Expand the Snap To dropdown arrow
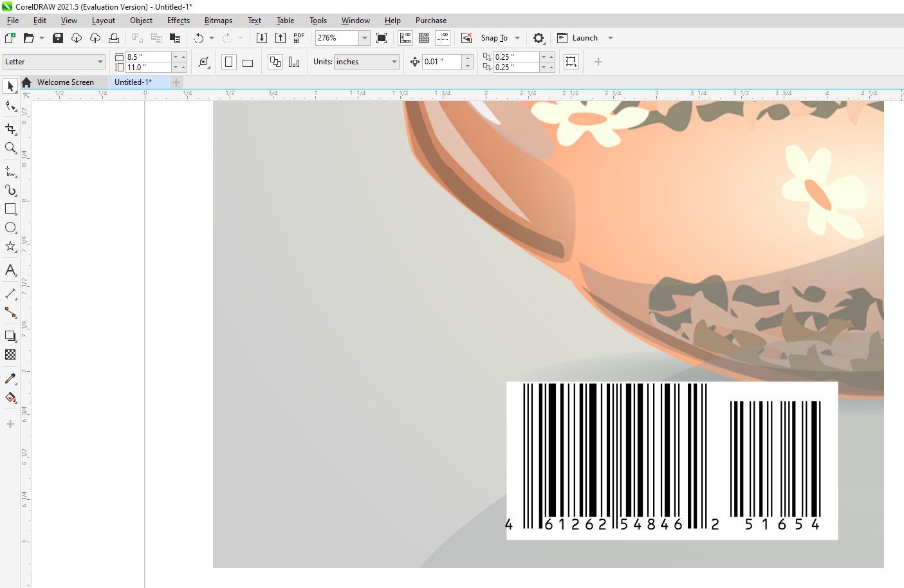The height and width of the screenshot is (588, 904). (517, 38)
